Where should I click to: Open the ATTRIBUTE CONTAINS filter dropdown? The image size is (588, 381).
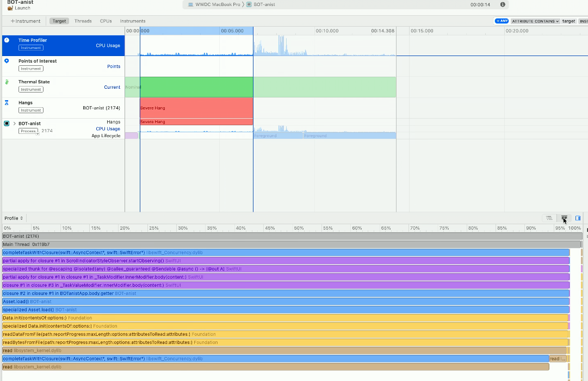click(x=535, y=21)
